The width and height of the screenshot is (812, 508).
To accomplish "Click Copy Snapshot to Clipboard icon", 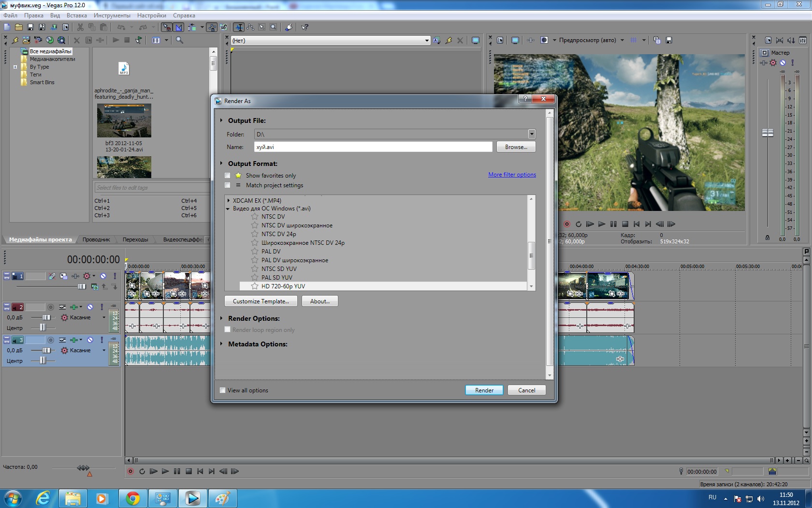I will tap(657, 40).
